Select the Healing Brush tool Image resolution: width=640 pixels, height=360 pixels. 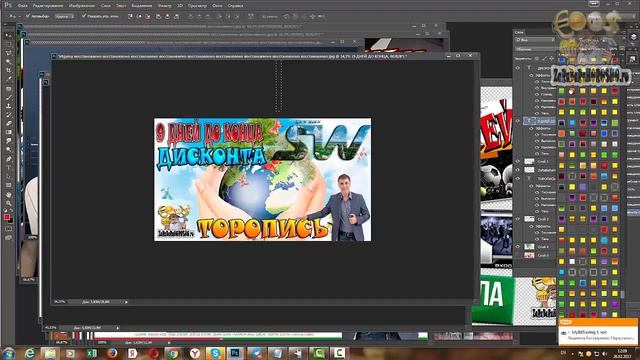tap(9, 89)
